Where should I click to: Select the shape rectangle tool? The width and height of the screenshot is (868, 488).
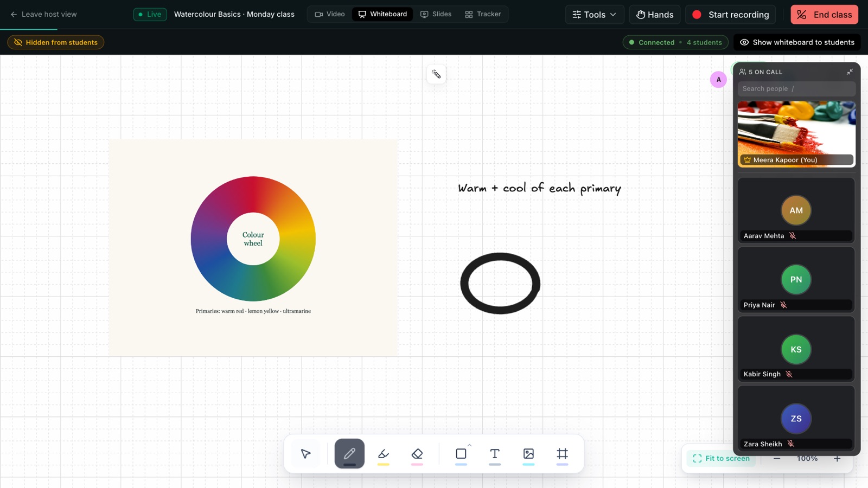461,454
